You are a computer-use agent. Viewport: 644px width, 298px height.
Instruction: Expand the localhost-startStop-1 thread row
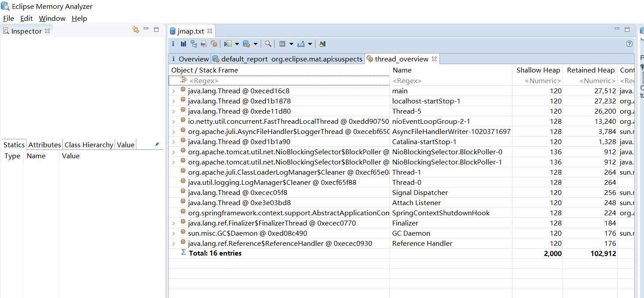point(174,101)
